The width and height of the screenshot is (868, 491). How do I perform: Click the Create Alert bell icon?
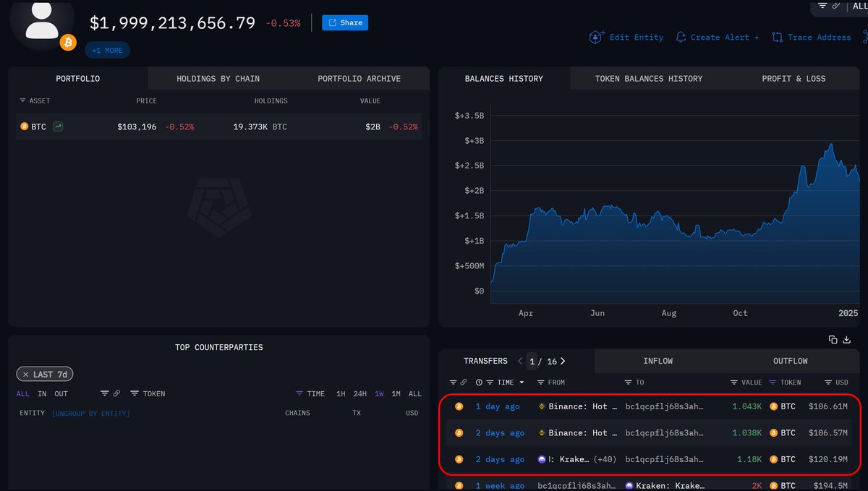click(681, 37)
